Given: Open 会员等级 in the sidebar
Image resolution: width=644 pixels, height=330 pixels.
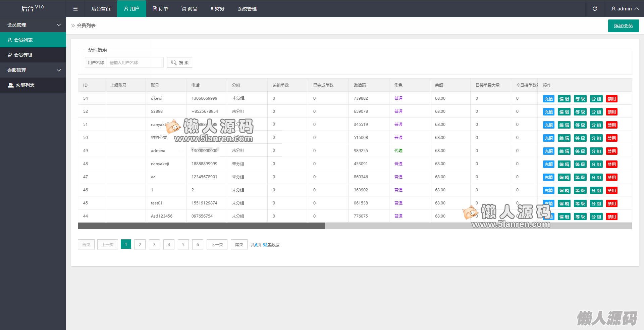Looking at the screenshot, I should [33, 55].
